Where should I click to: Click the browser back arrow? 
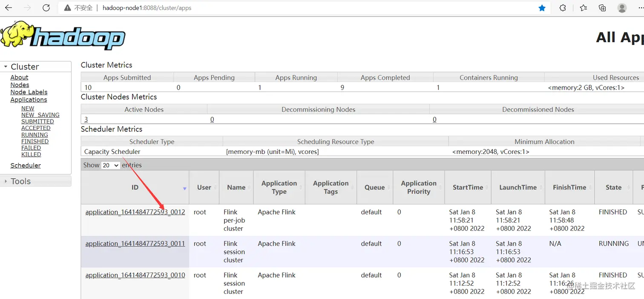coord(9,8)
